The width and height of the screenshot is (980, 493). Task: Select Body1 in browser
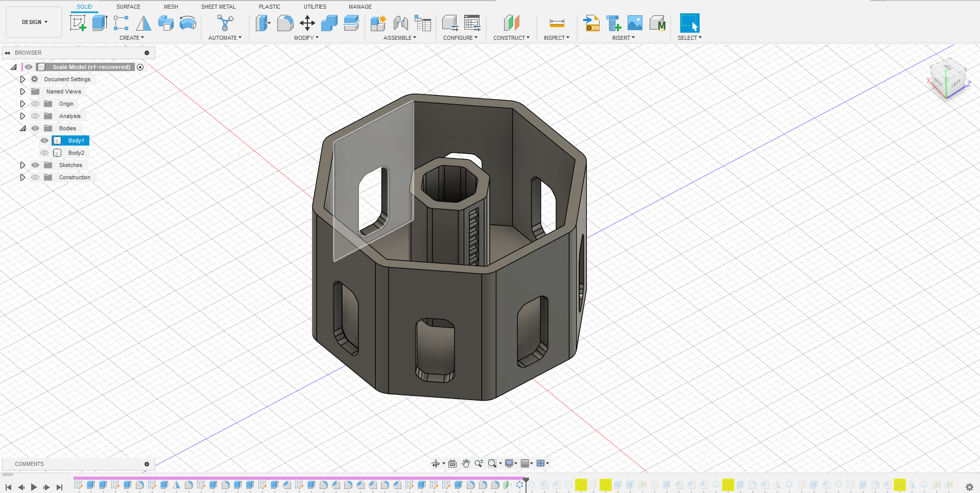point(76,140)
